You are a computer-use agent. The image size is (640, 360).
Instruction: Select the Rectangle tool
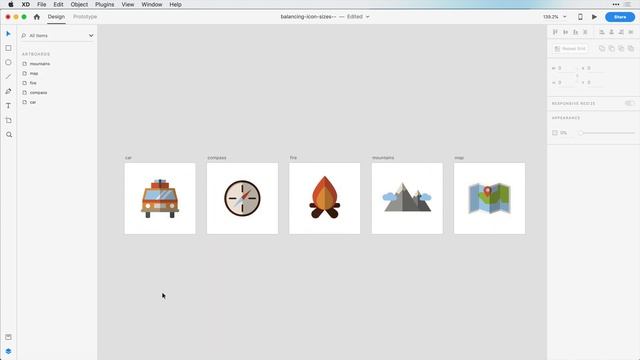coord(8,48)
